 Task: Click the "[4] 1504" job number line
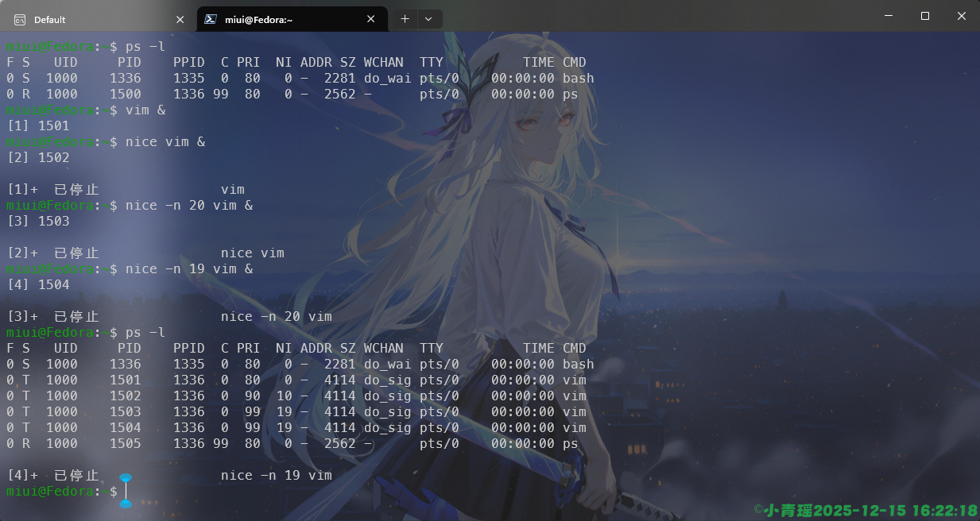click(x=38, y=285)
